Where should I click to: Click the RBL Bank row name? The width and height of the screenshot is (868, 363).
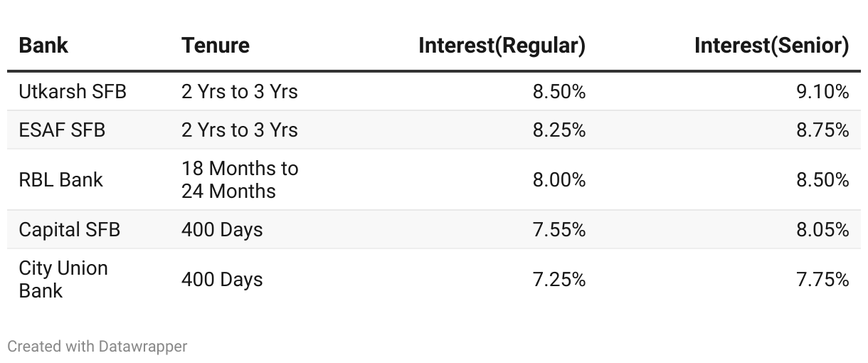click(x=60, y=180)
